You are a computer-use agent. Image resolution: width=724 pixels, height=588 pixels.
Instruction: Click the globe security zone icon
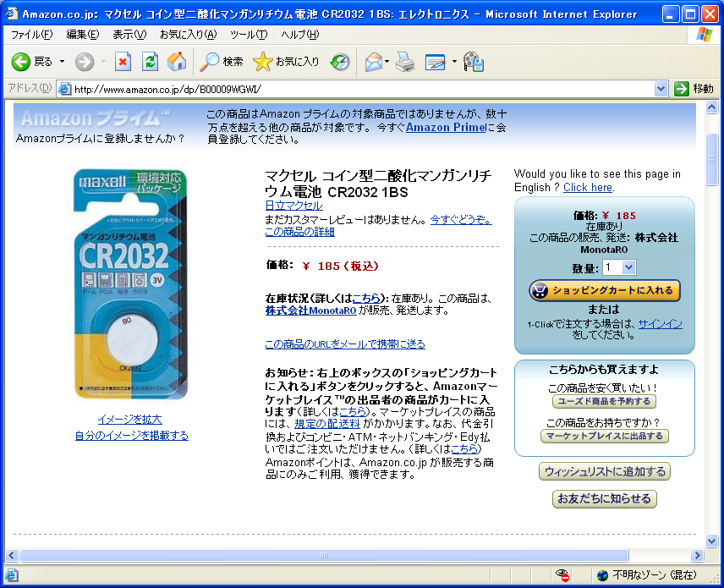tap(602, 575)
